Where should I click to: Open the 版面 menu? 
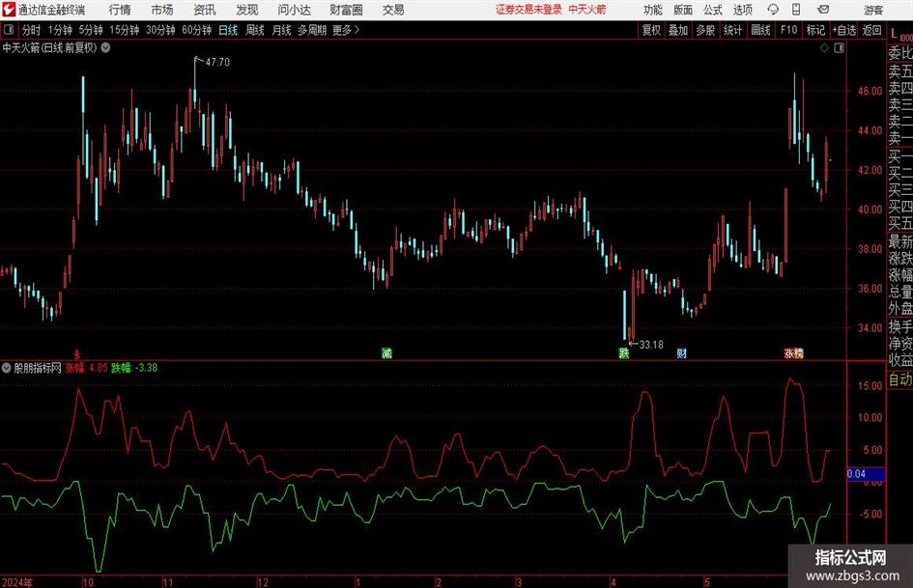tap(683, 10)
